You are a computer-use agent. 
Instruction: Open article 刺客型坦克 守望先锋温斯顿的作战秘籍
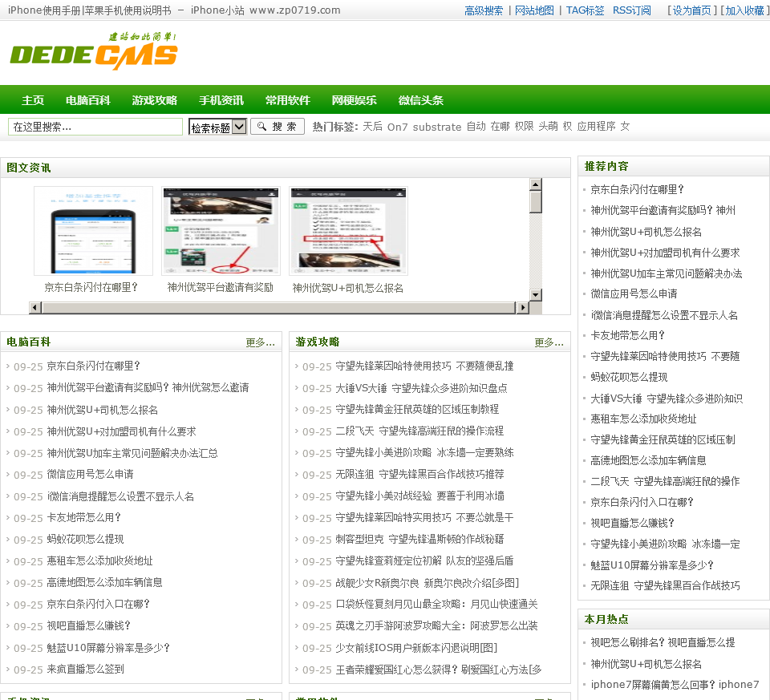tap(419, 540)
